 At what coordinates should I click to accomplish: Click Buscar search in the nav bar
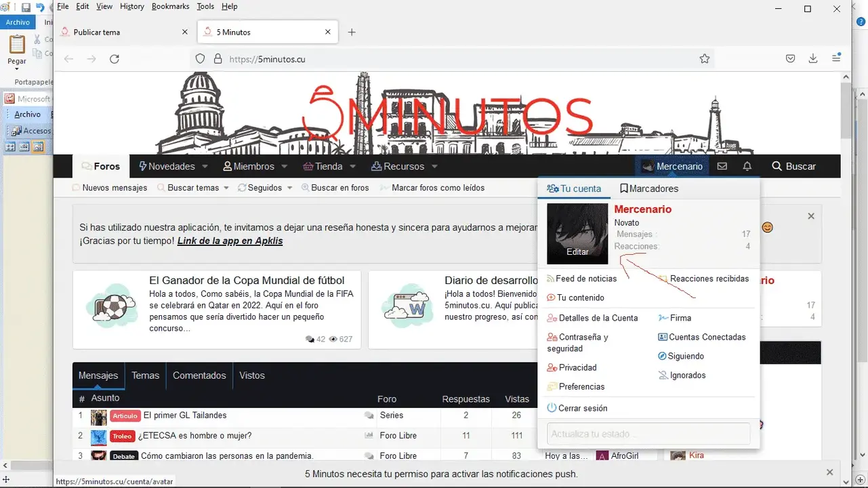(x=793, y=166)
